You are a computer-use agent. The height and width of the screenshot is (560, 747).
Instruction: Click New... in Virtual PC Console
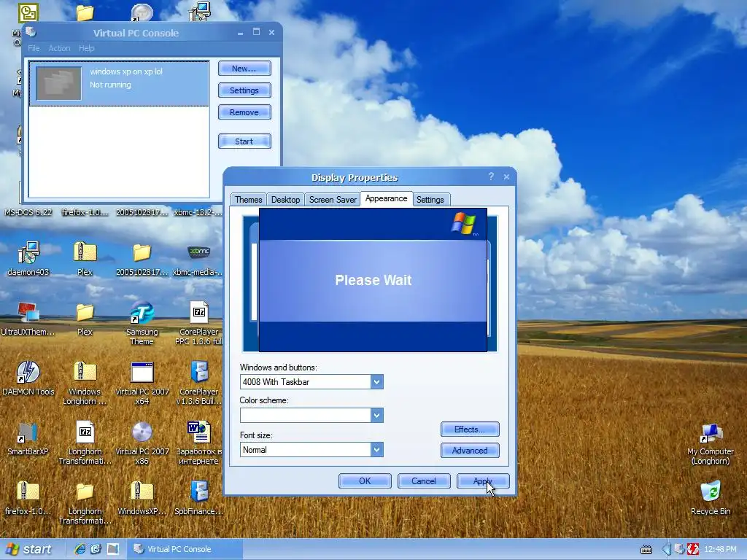coord(244,69)
